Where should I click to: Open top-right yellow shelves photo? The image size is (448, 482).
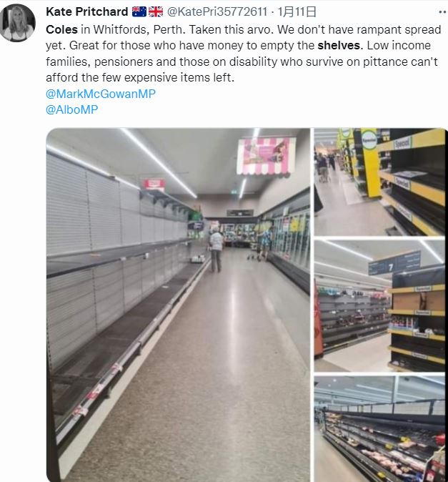pyautogui.click(x=379, y=182)
